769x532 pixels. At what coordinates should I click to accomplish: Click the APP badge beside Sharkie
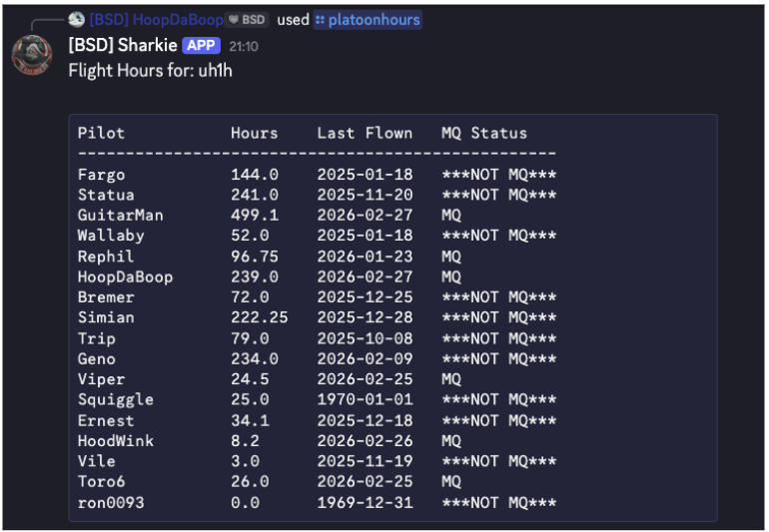(x=201, y=46)
